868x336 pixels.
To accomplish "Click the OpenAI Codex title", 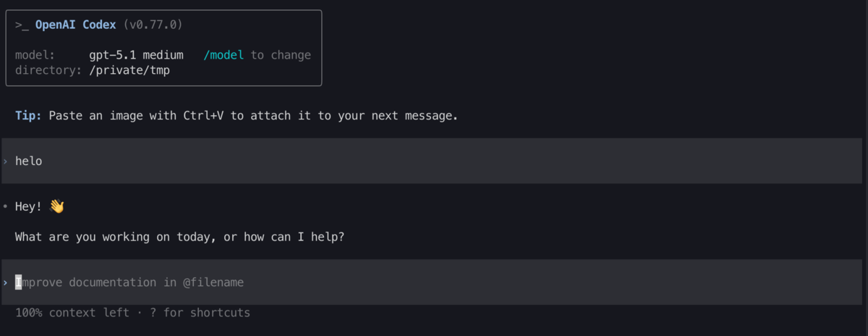I will pos(76,25).
